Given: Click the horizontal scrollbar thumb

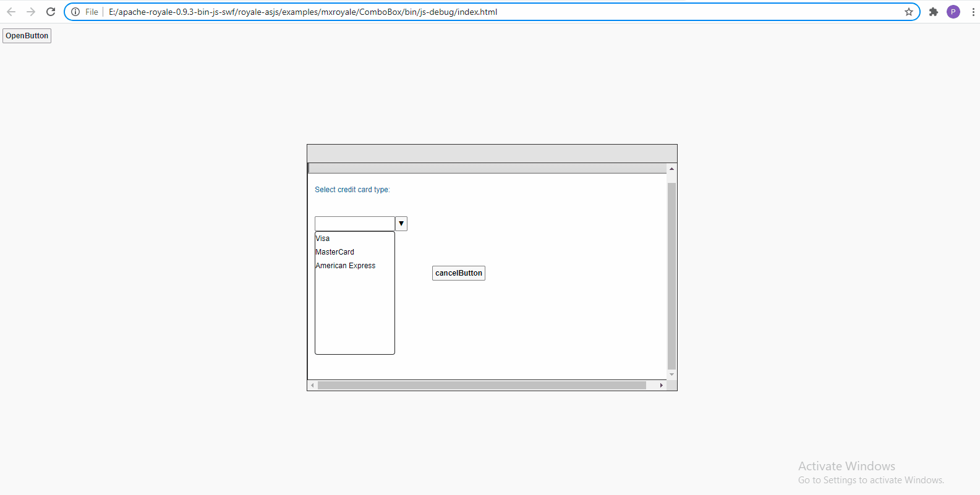Looking at the screenshot, I should 482,385.
